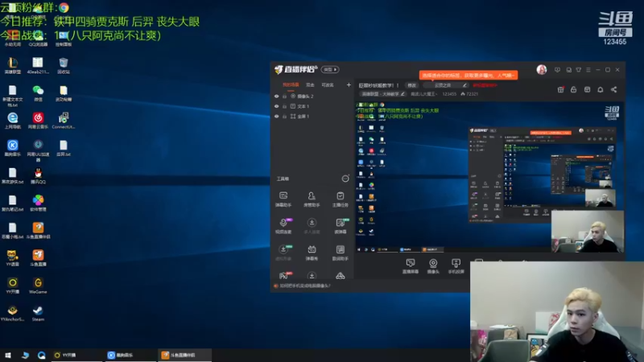
Task: Open WeGame desktop icon
Action: tap(38, 286)
